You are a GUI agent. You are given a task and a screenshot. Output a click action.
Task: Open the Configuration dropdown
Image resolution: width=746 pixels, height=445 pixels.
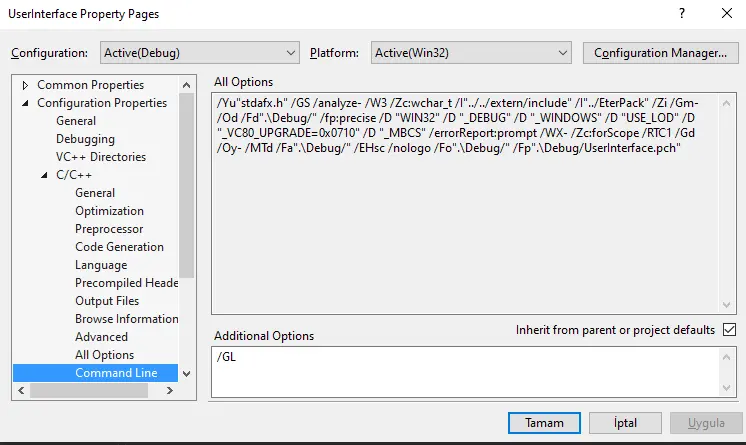click(198, 52)
